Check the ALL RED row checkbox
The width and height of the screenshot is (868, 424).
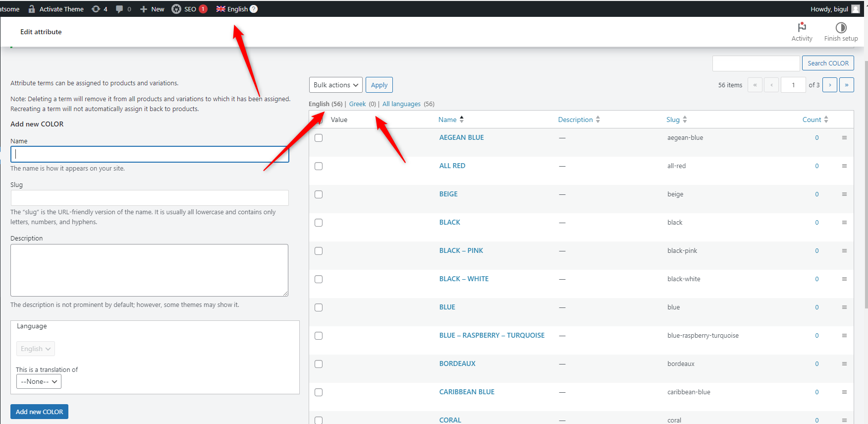319,166
